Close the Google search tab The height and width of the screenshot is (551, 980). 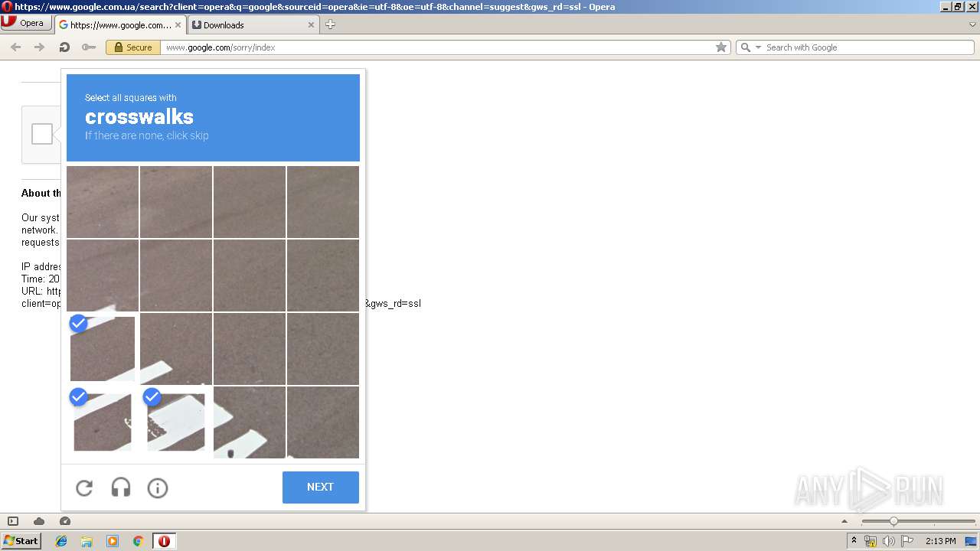178,24
